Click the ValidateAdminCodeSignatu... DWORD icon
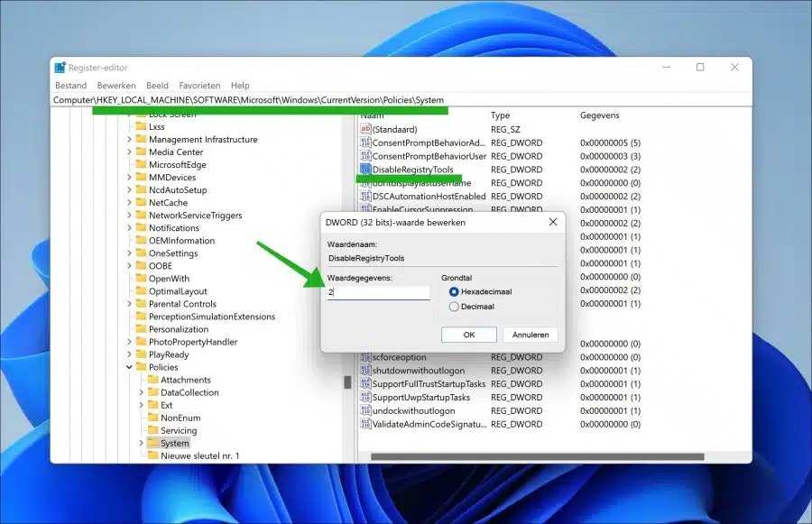812x524 pixels. tap(365, 424)
